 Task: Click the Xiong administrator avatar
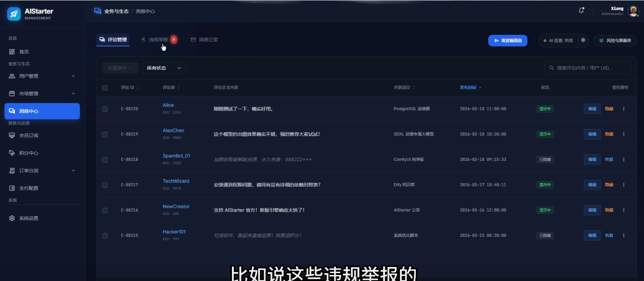(x=633, y=11)
